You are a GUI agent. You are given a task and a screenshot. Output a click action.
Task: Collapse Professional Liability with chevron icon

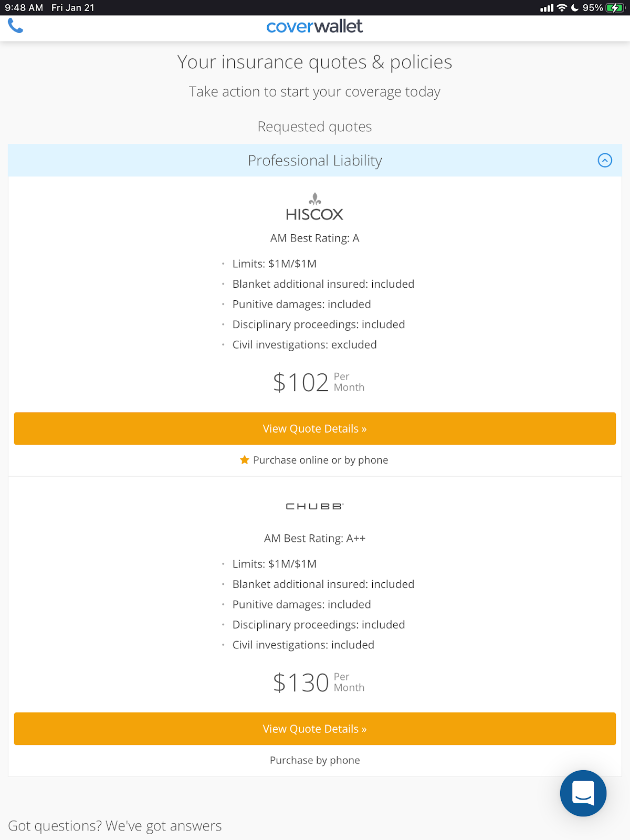(x=605, y=161)
